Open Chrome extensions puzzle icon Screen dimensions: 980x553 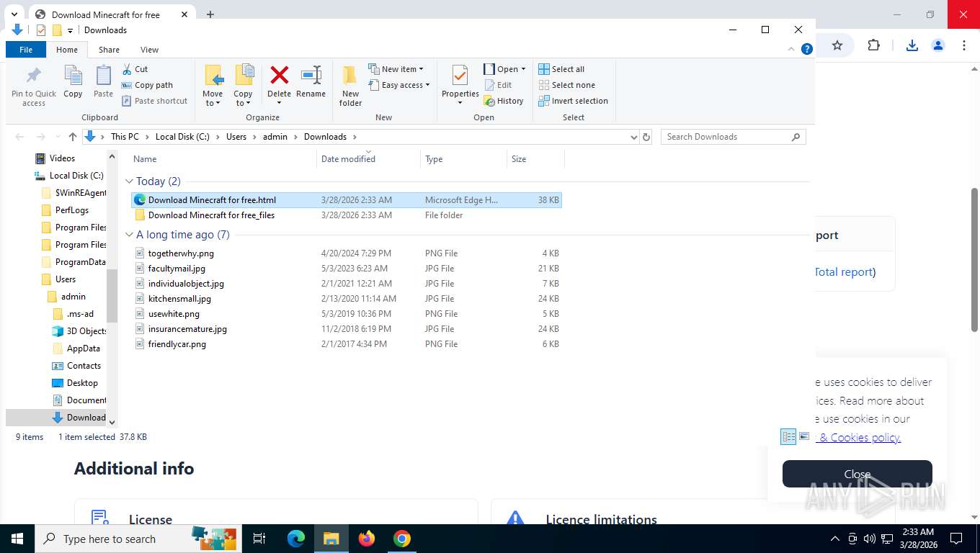point(873,45)
